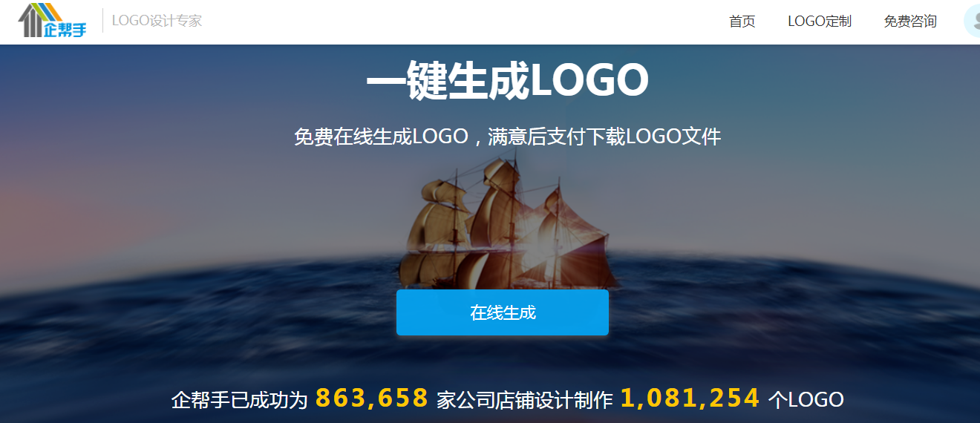Click the empty white header area
Image resolution: width=980 pixels, height=423 pixels.
460,22
